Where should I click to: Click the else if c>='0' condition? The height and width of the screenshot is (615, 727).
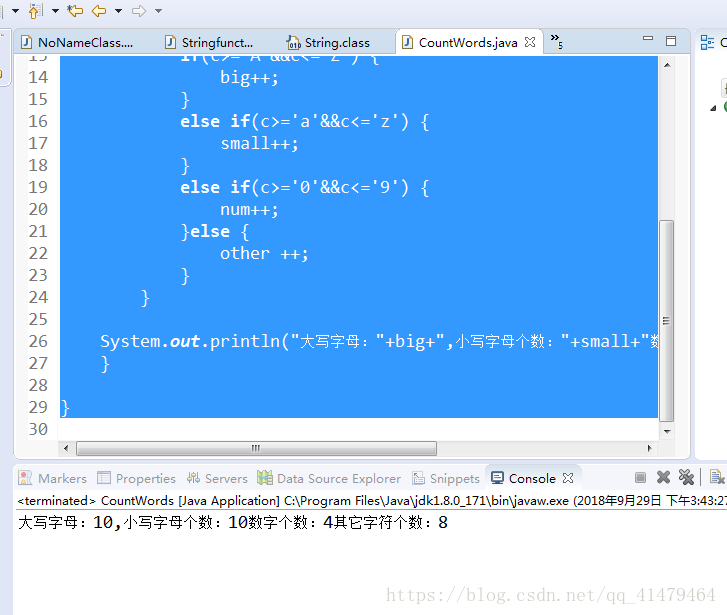pyautogui.click(x=304, y=188)
